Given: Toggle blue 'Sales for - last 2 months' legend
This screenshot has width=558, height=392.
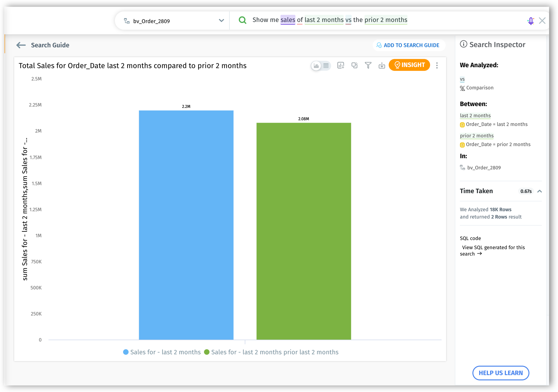Looking at the screenshot, I should 165,352.
